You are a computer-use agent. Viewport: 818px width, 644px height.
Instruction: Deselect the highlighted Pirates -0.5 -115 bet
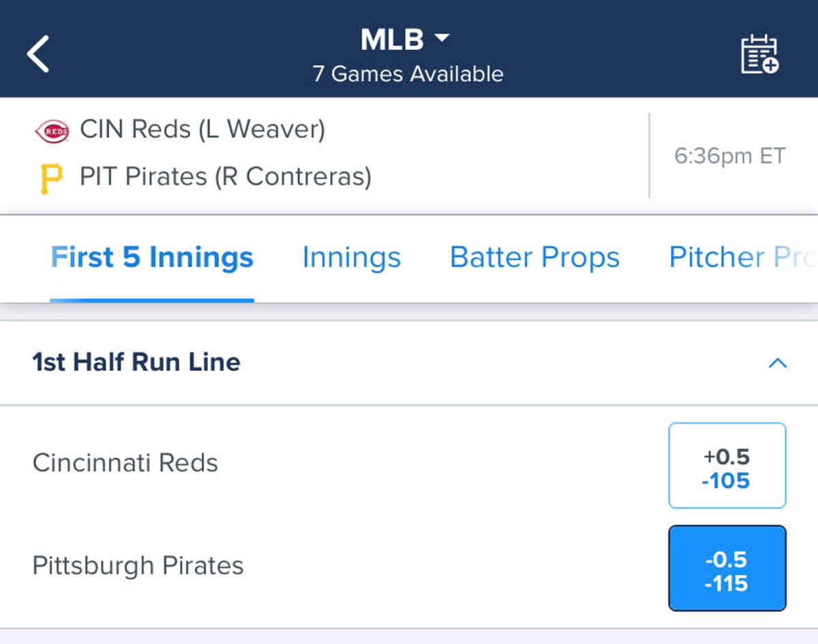click(727, 568)
